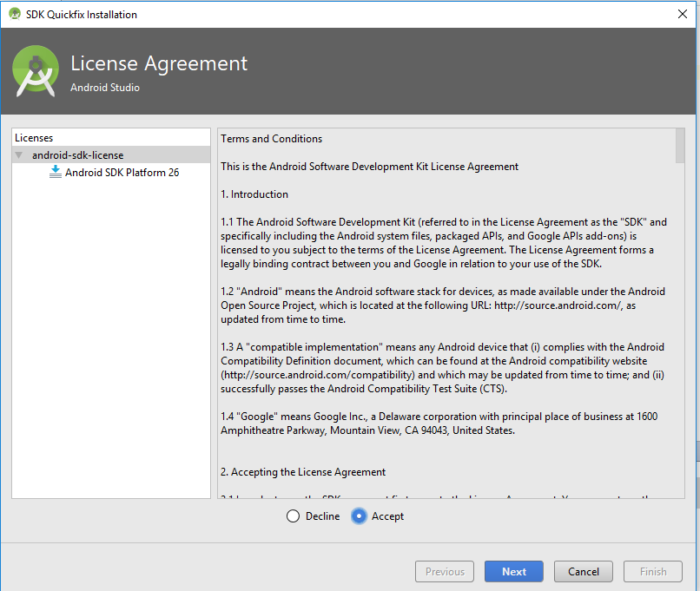Select the android-sdk-license row

pos(111,154)
